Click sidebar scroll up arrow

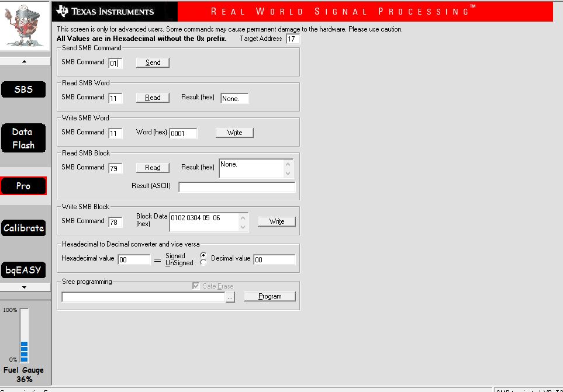pos(25,61)
